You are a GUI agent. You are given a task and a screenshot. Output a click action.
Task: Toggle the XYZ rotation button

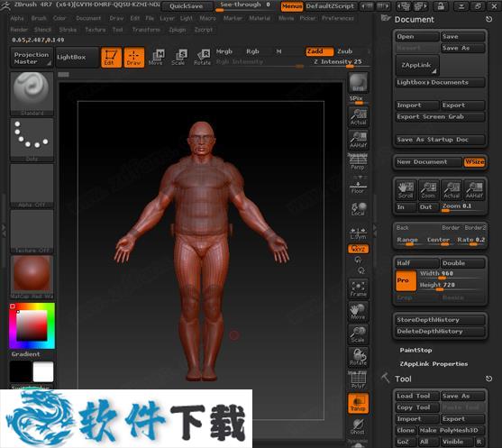(359, 249)
